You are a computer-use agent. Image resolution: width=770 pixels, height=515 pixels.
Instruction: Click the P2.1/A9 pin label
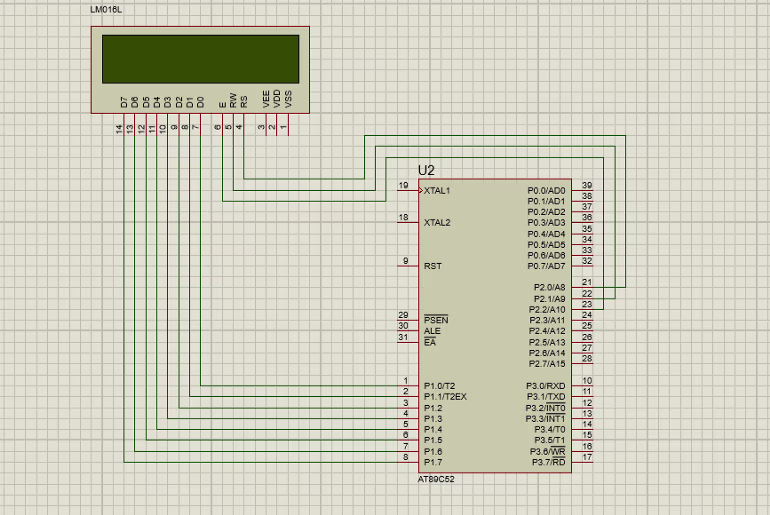click(550, 299)
